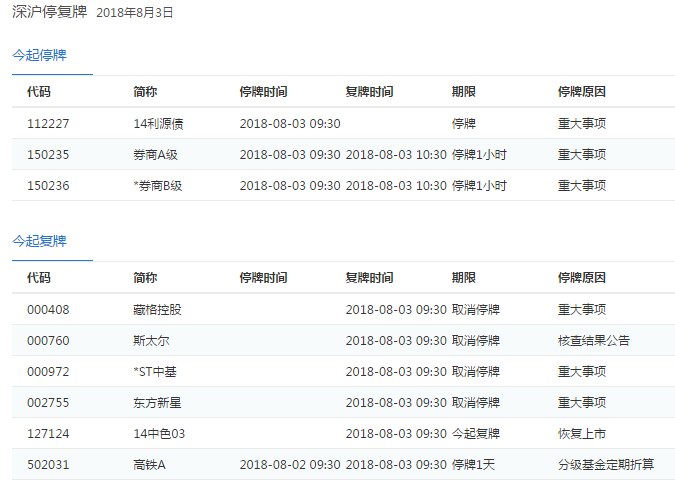The image size is (675, 486).
Task: Select the 今起复牌 section tab
Action: pos(40,241)
